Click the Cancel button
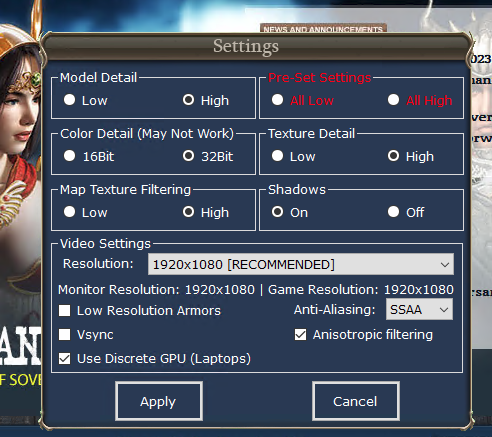The width and height of the screenshot is (492, 437). click(x=356, y=401)
